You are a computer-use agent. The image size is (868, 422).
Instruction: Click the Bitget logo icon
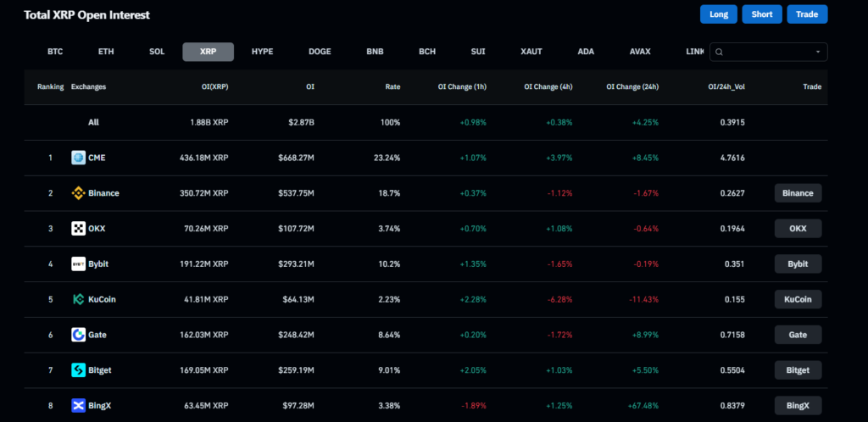79,370
